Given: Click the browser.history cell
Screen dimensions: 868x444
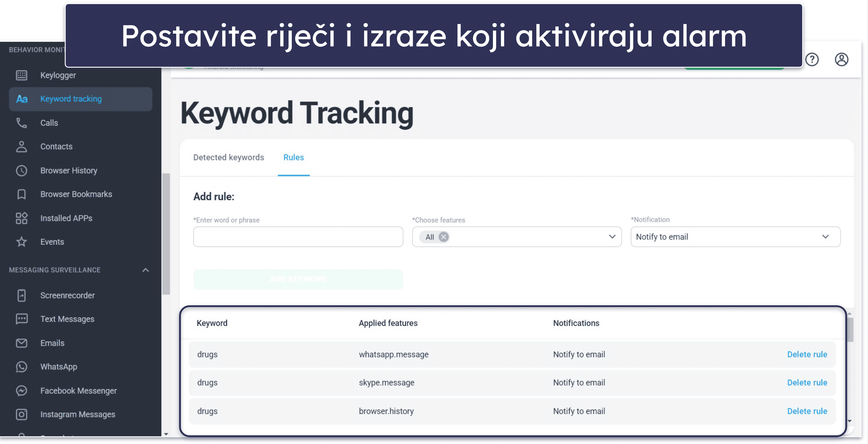Looking at the screenshot, I should click(x=386, y=411).
